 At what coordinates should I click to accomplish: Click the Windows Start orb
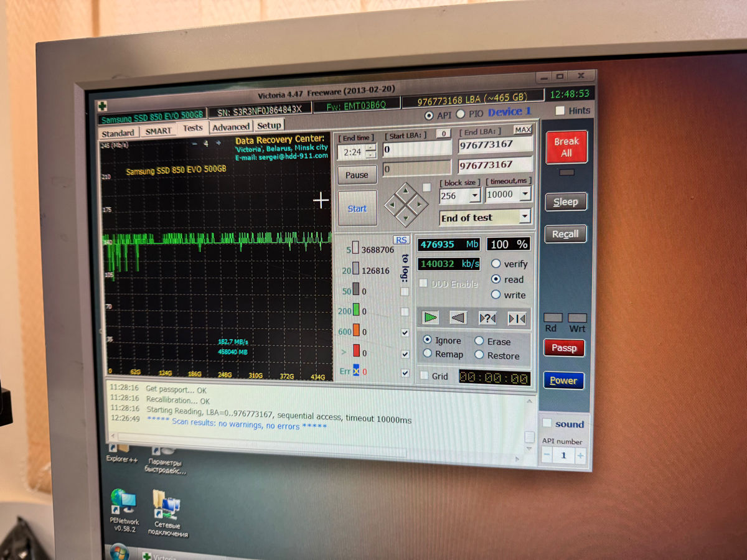[118, 551]
